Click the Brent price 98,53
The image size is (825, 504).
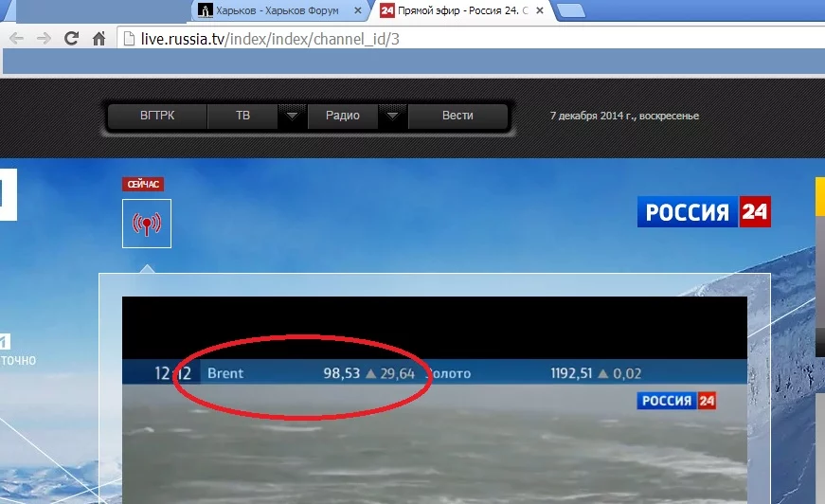[342, 373]
